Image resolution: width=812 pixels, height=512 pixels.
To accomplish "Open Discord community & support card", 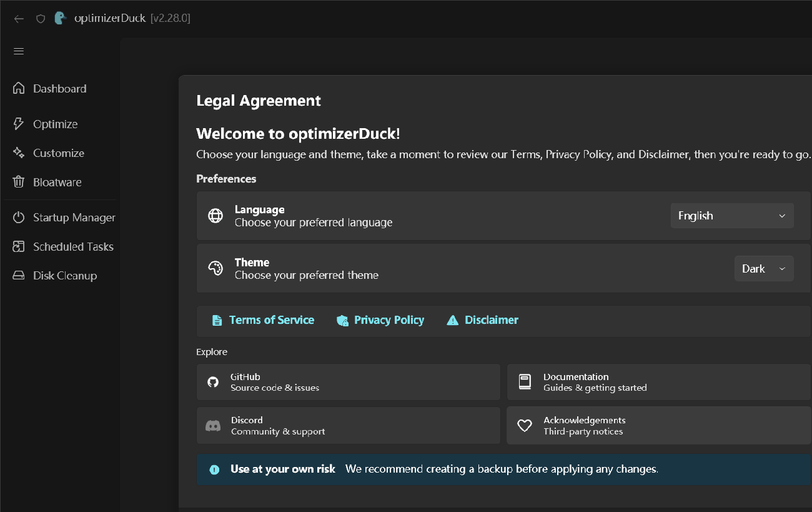I will click(x=349, y=426).
